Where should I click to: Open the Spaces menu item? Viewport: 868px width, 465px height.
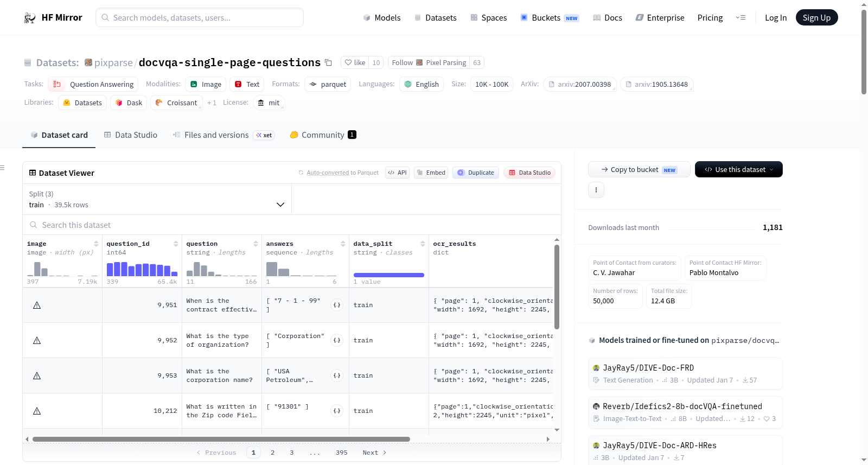click(489, 17)
